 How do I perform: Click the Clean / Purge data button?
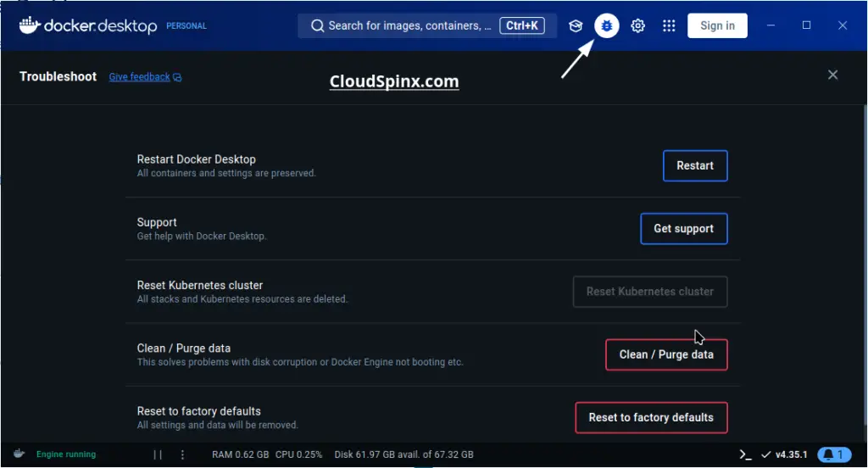click(x=666, y=355)
